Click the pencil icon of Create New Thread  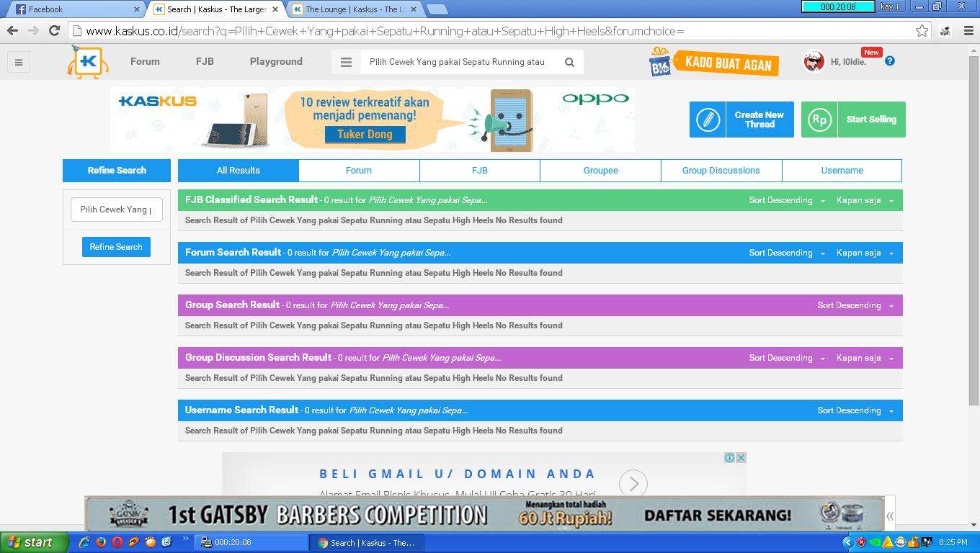click(x=708, y=120)
